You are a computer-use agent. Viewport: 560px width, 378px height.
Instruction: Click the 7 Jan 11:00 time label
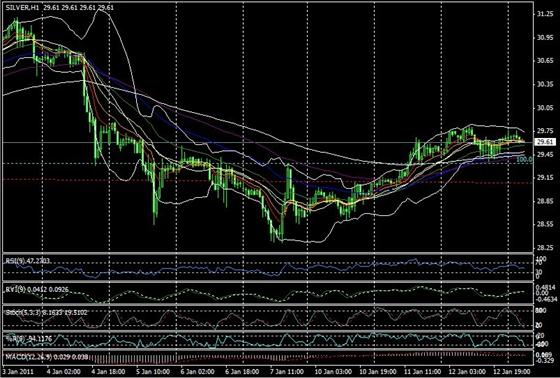287,371
